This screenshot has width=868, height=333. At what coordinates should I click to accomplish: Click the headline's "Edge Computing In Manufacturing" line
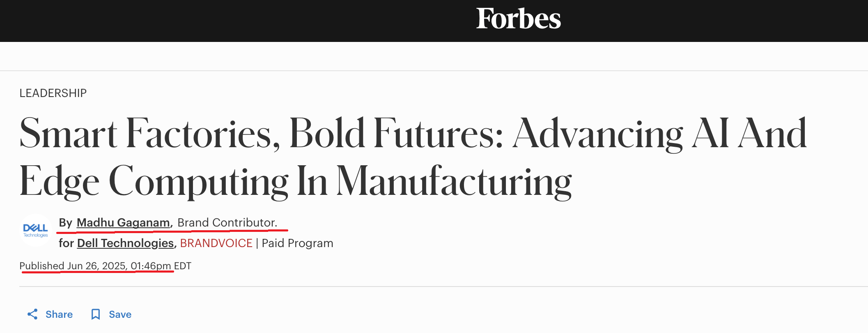coord(296,181)
